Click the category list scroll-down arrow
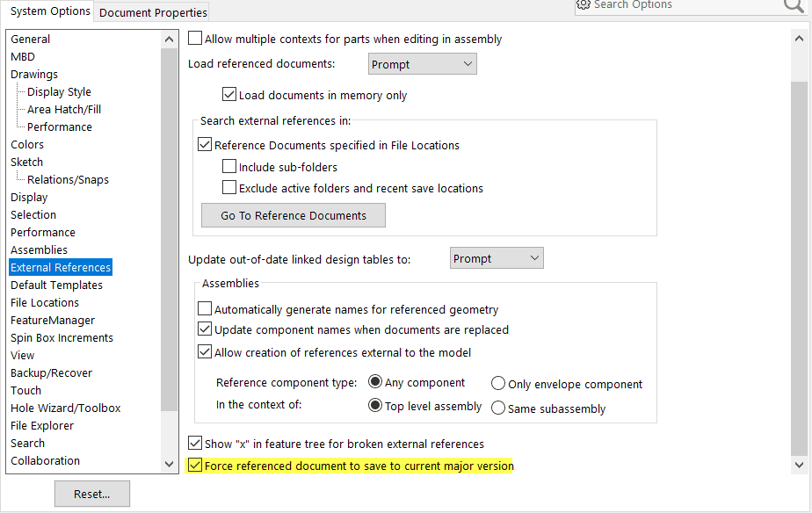This screenshot has width=812, height=513. pos(169,464)
